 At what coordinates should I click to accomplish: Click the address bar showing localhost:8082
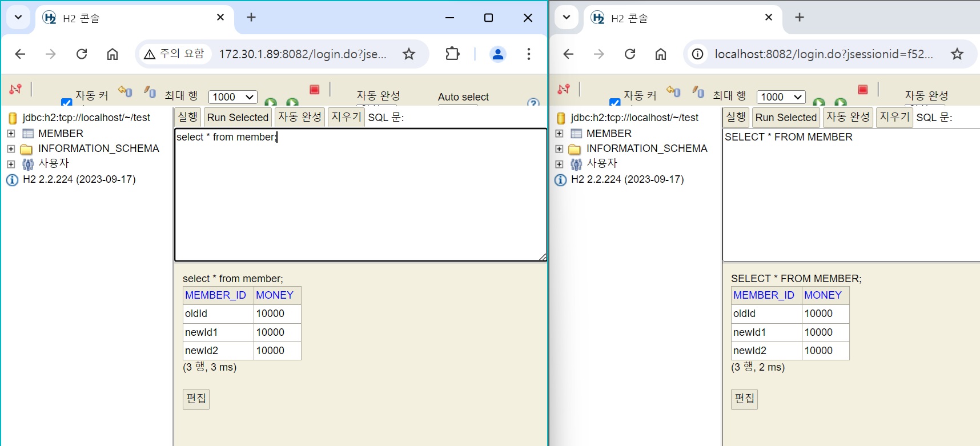830,54
